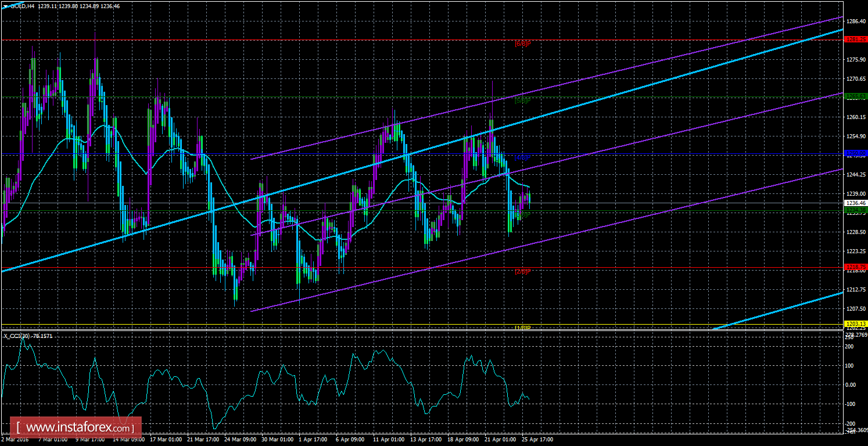Image resolution: width=868 pixels, height=446 pixels.
Task: Click the 1275.90 price scale label
Action: point(856,60)
